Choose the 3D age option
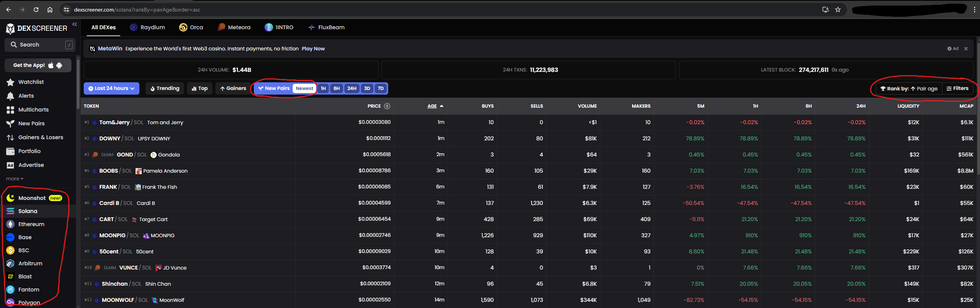Screen dimensions: 980x308 tap(367, 88)
